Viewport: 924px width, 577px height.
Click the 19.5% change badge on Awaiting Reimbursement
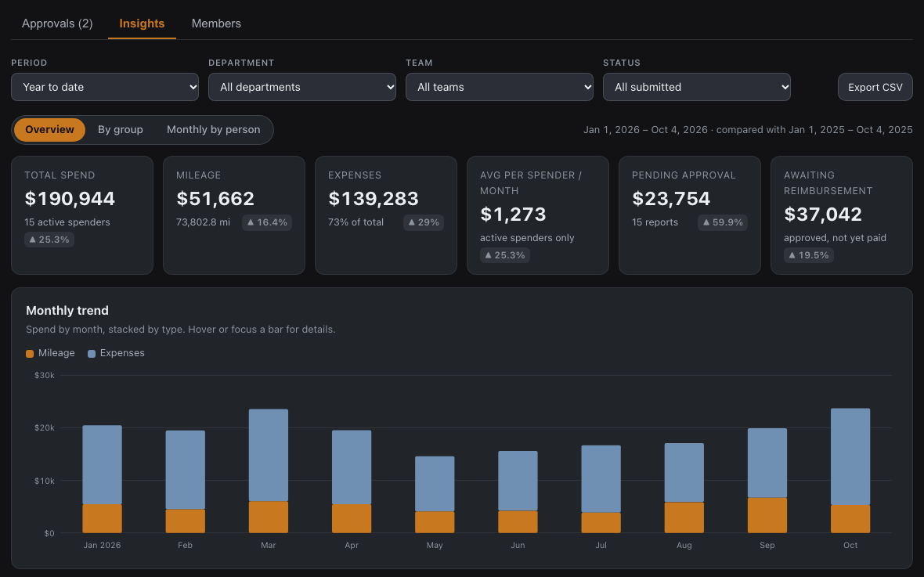(x=808, y=255)
